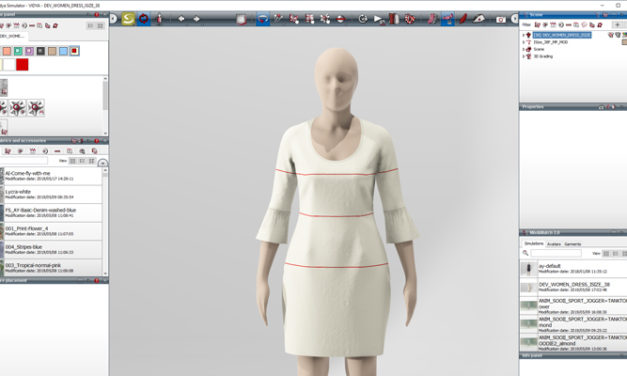Collapse toolbar with left round arrow button
Image resolution: width=627 pixels, height=376 pixels.
[x=113, y=19]
